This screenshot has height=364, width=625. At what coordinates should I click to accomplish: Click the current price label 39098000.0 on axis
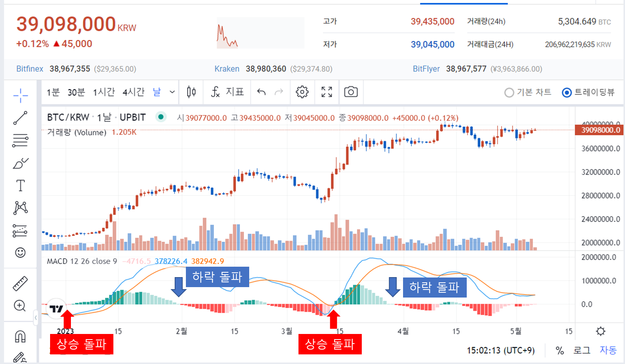[x=599, y=130]
